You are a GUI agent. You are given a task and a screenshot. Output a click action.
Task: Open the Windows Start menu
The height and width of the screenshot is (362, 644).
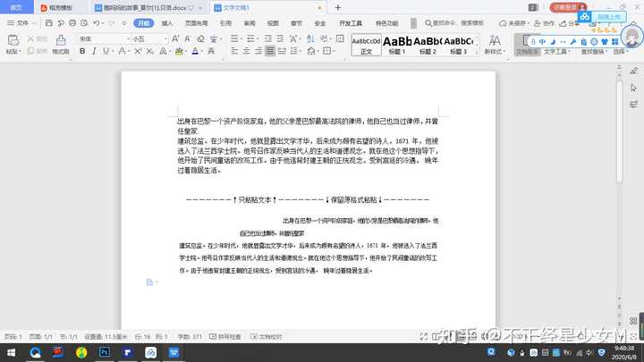11,352
